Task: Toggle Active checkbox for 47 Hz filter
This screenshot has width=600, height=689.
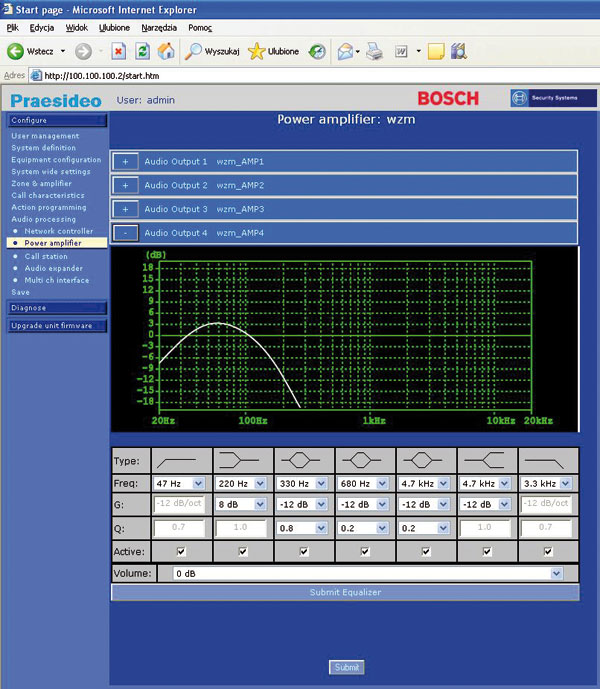Action: tap(181, 551)
